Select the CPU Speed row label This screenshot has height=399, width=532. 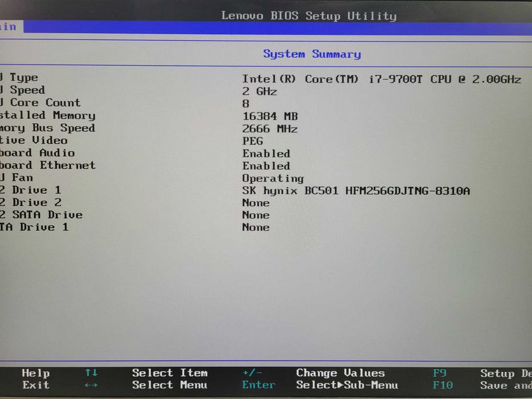pos(22,90)
